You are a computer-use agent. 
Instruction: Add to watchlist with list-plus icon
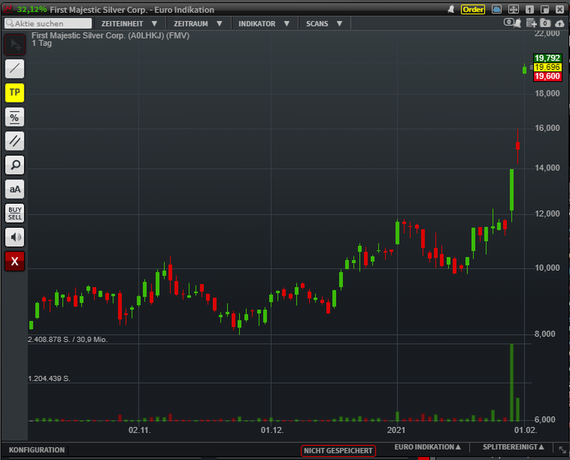531,23
